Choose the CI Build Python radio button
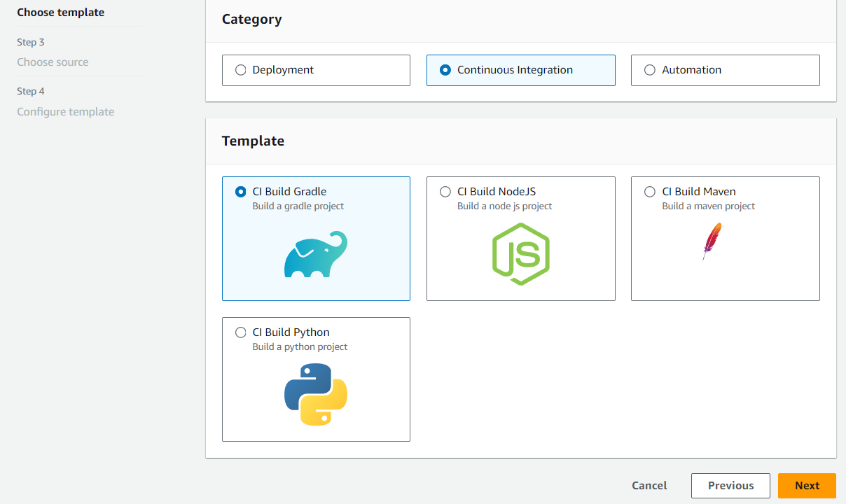846x504 pixels. pos(241,332)
